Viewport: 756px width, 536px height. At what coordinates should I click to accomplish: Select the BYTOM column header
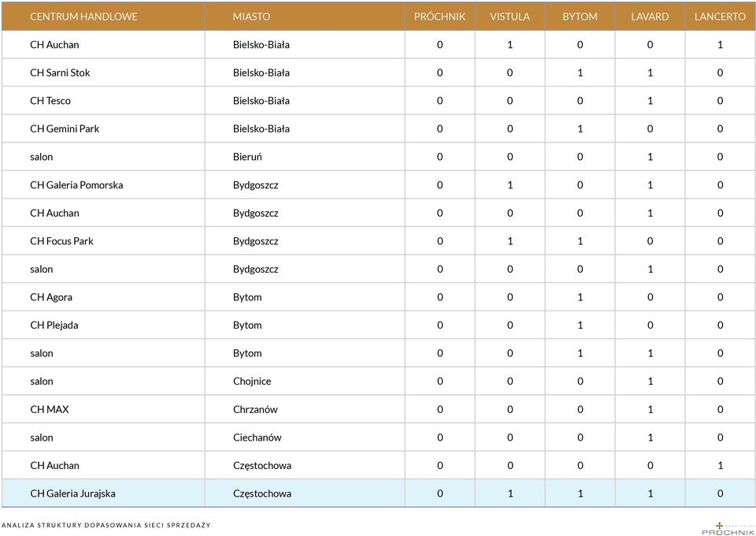pos(580,17)
